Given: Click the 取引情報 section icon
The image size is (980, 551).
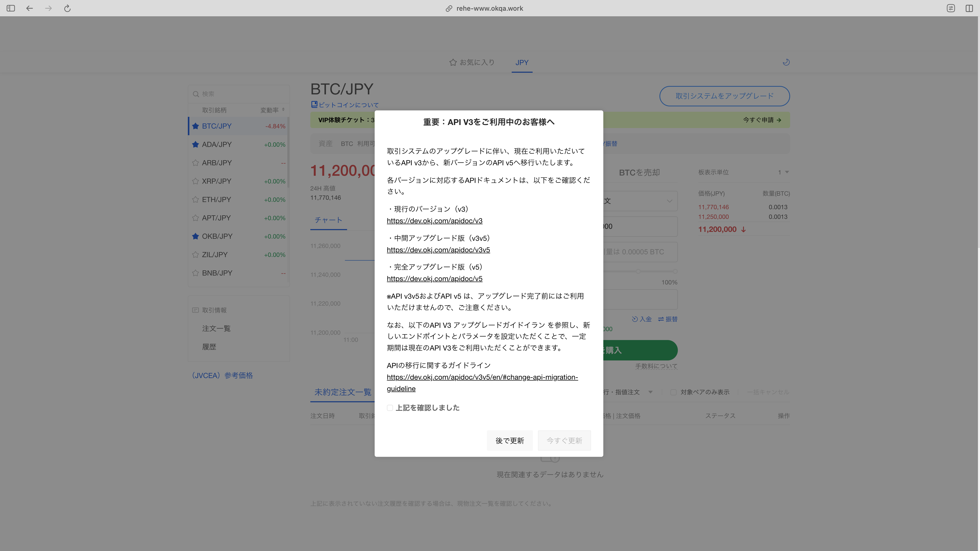Looking at the screenshot, I should point(195,310).
